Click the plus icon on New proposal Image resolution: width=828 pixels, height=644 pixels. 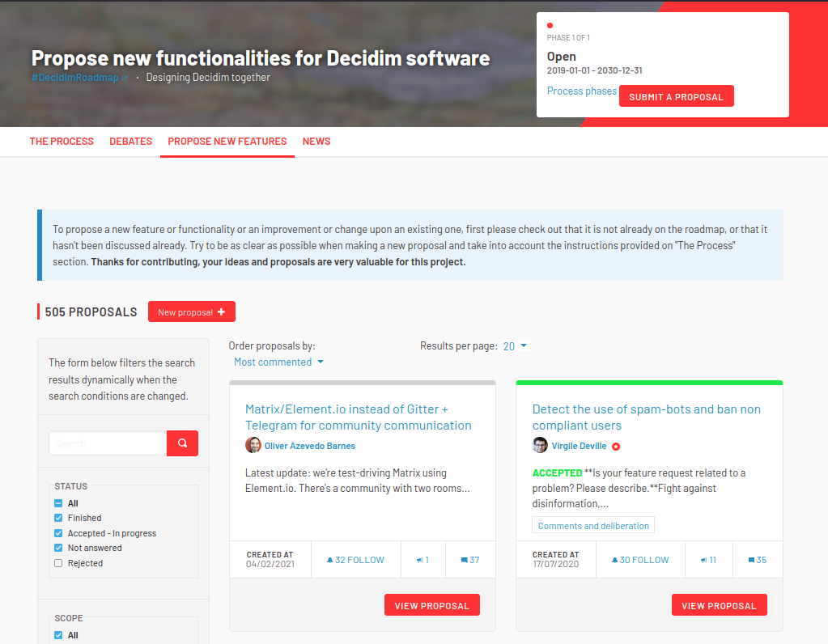221,312
